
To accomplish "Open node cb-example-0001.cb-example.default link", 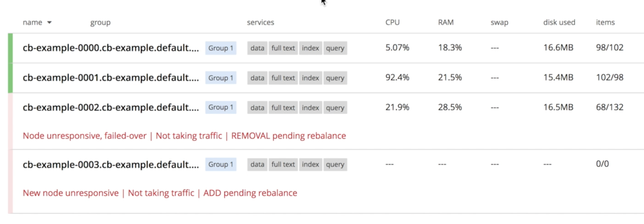I will tap(111, 78).
